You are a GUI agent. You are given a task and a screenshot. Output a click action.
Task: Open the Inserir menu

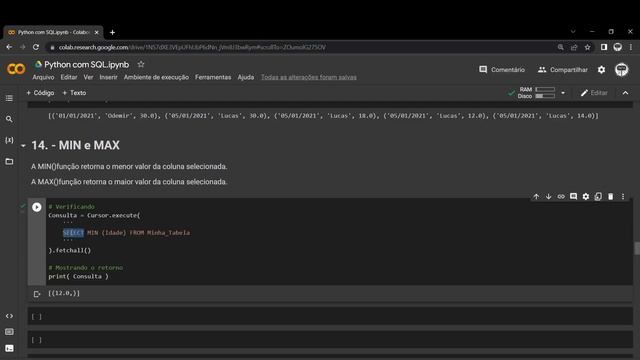pyautogui.click(x=108, y=77)
